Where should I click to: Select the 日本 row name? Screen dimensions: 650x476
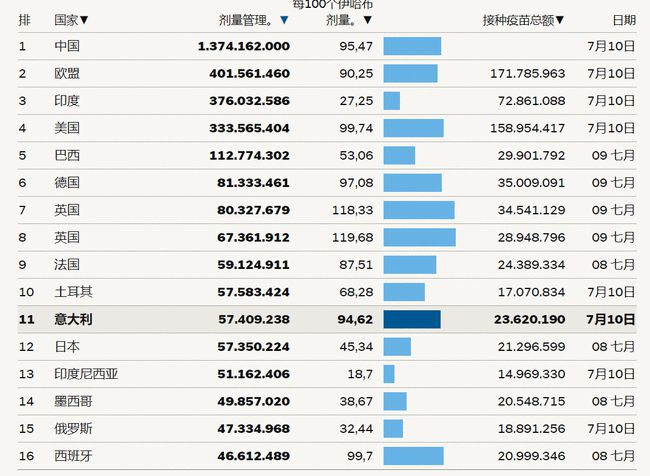pyautogui.click(x=67, y=346)
